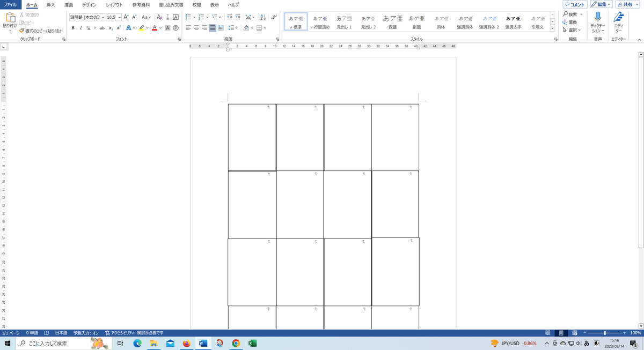
Task: Click the zoom out minus button
Action: click(x=584, y=333)
